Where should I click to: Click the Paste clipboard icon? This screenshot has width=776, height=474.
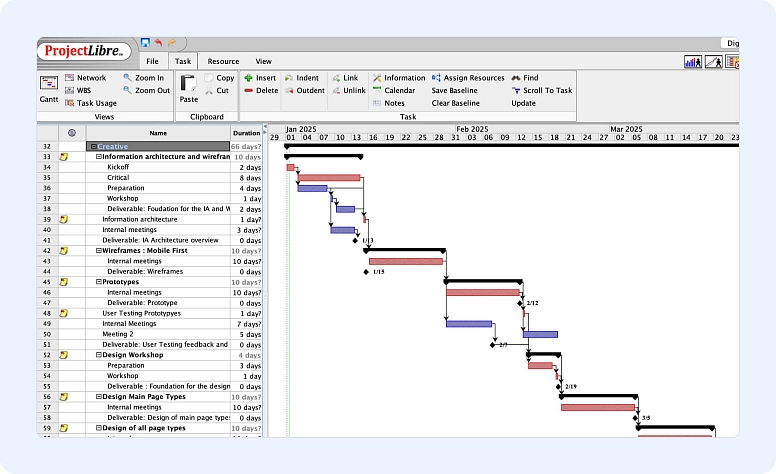188,87
